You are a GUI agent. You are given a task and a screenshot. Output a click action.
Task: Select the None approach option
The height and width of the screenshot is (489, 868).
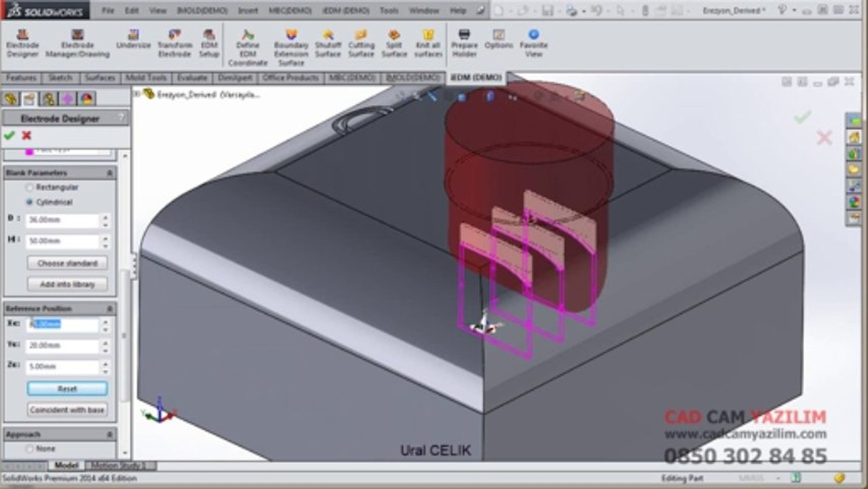coord(29,449)
